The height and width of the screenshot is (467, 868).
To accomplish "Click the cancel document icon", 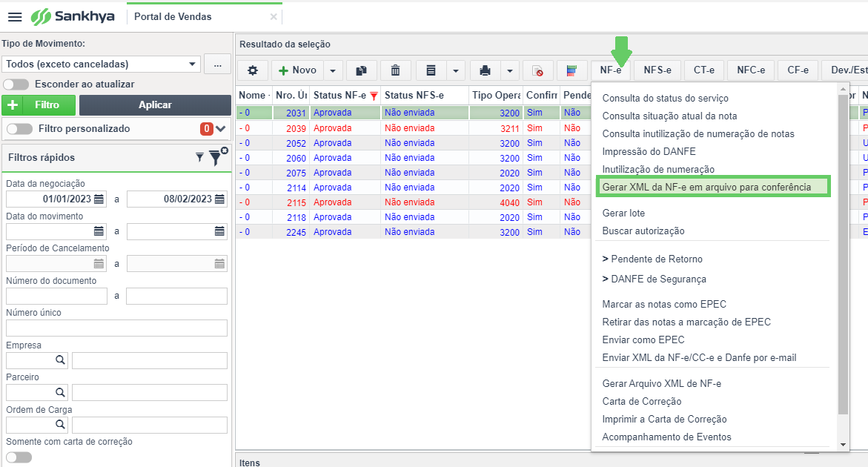I will (537, 70).
